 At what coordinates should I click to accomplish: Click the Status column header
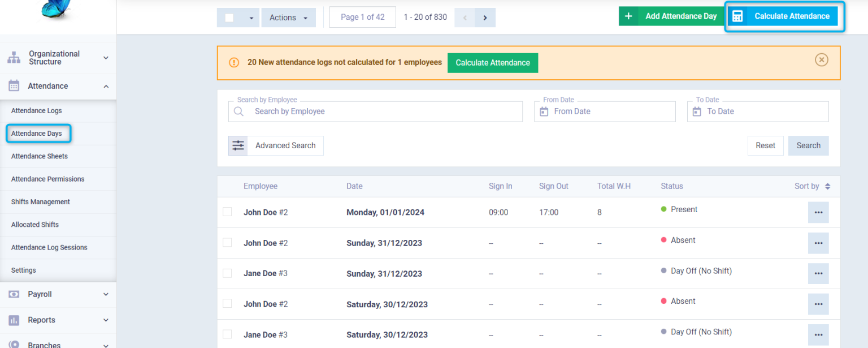pos(672,186)
